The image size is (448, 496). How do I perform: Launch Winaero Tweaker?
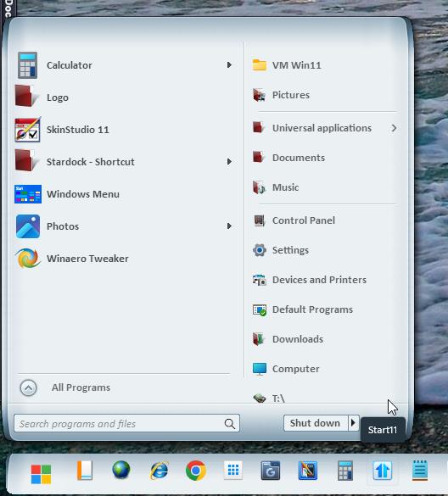coord(124,259)
